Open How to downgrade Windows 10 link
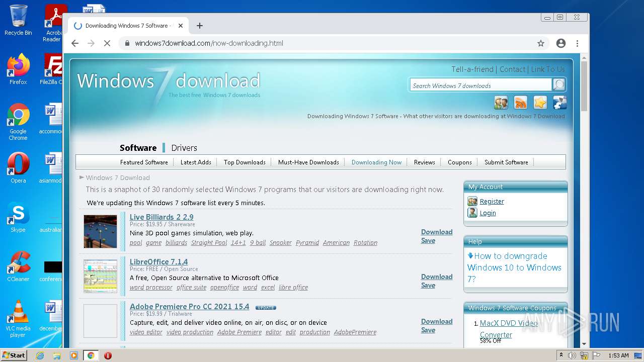 point(514,267)
